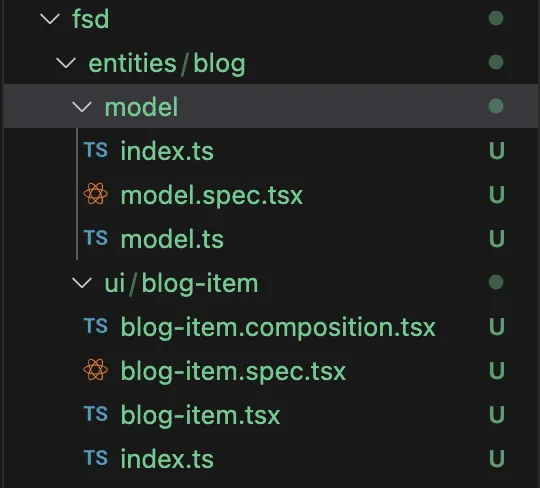Click TS icon beside blog-item.tsx
Viewport: 540px width, 488px height.
point(96,414)
